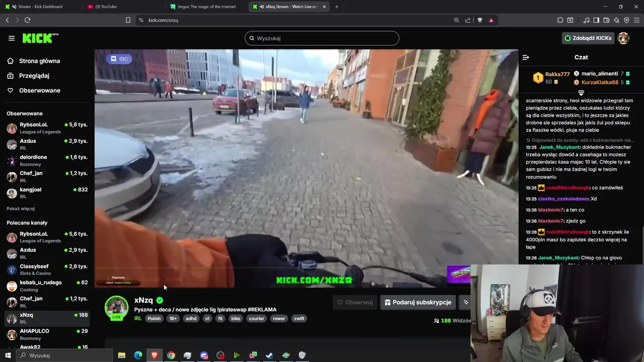Screen dimensions: 644x362
Task: Click the Windows taskbar search box
Action: pyautogui.click(x=64, y=355)
